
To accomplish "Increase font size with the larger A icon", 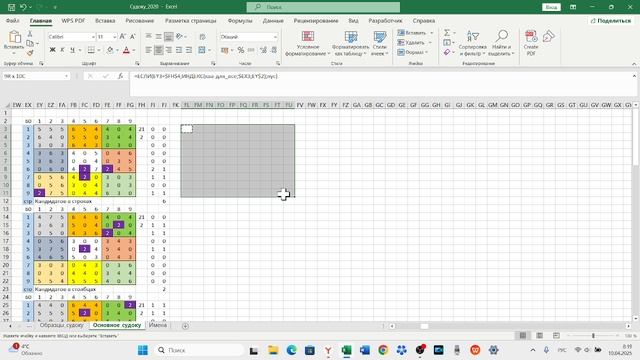I will point(122,37).
